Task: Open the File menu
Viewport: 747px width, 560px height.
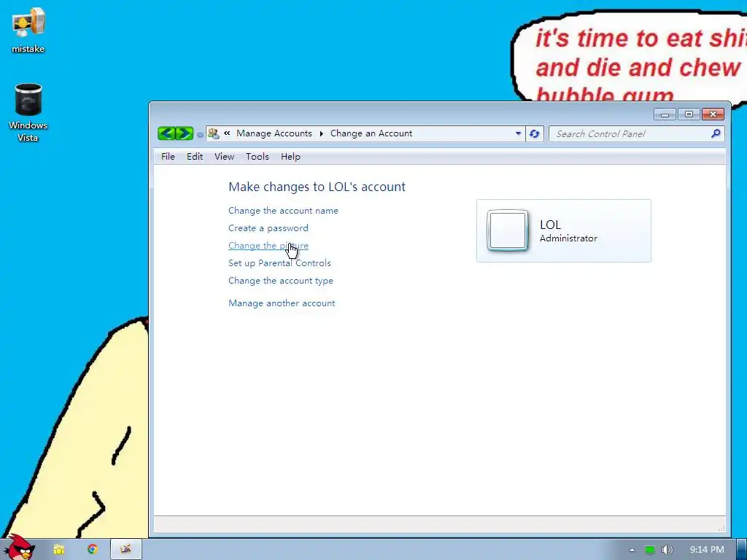Action: pyautogui.click(x=168, y=157)
